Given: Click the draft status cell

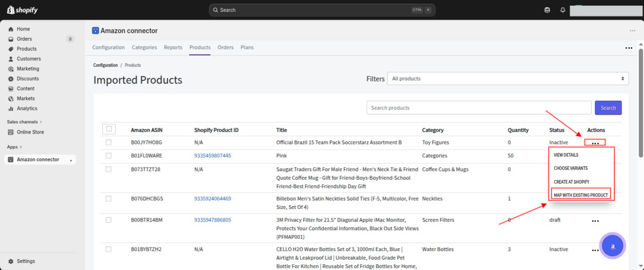Looking at the screenshot, I should click(555, 220).
